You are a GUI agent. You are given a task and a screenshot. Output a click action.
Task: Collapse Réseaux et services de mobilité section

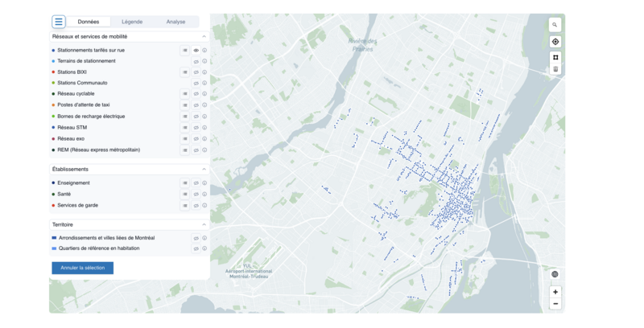pyautogui.click(x=204, y=37)
